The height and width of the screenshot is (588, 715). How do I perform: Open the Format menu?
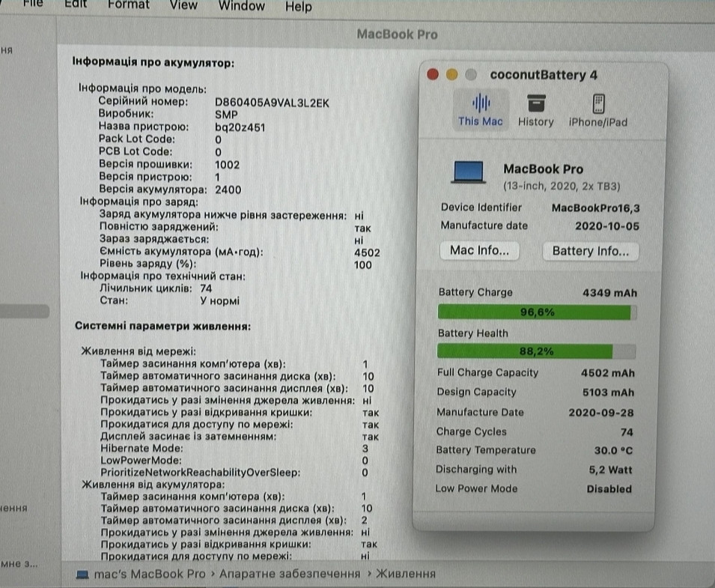click(x=128, y=5)
